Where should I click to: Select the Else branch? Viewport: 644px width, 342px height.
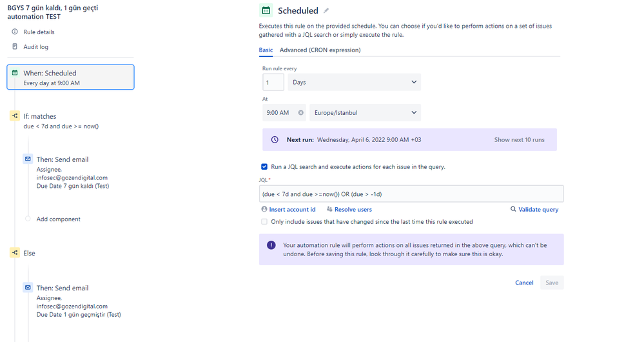[x=29, y=253]
